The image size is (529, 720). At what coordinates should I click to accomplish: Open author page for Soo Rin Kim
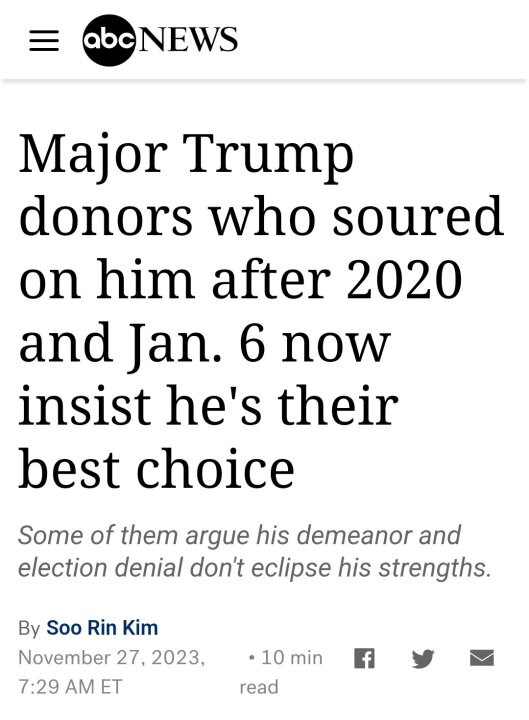pyautogui.click(x=102, y=628)
